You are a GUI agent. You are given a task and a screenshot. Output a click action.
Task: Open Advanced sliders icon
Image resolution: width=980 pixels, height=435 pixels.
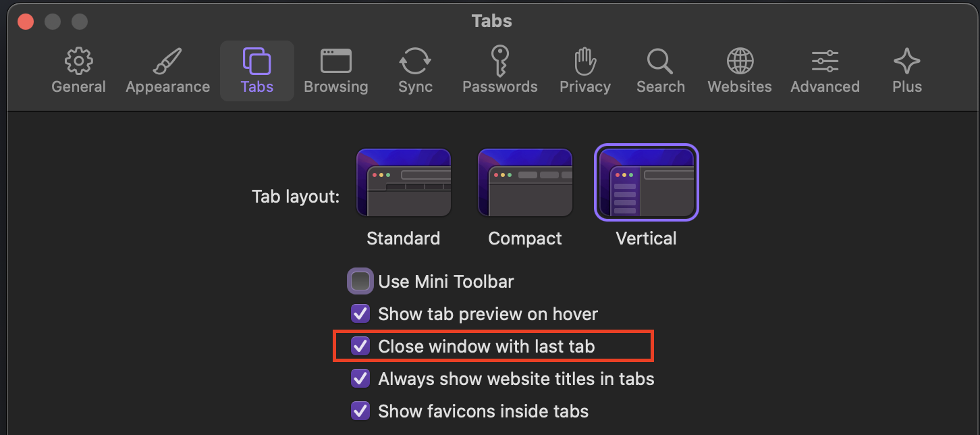825,61
